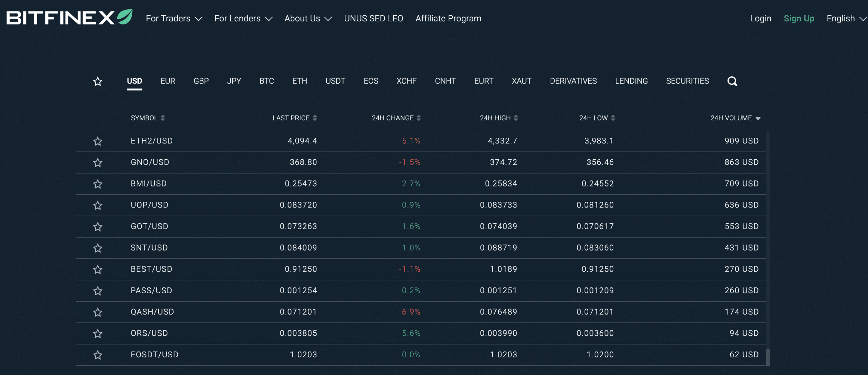Image resolution: width=868 pixels, height=375 pixels.
Task: Select the EOS tab
Action: coord(371,81)
